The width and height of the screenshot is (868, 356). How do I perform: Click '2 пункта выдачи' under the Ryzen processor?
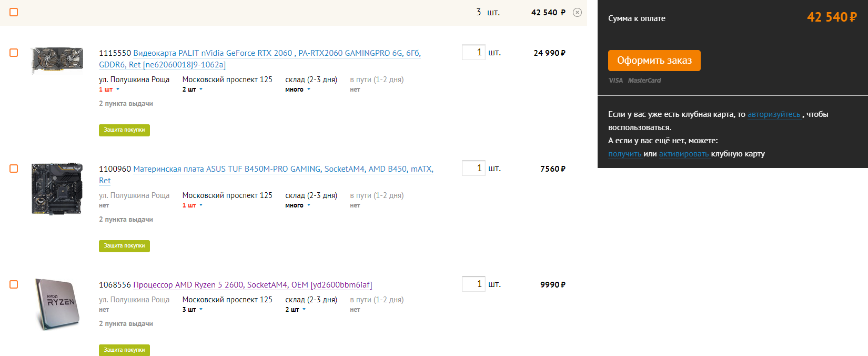(126, 324)
